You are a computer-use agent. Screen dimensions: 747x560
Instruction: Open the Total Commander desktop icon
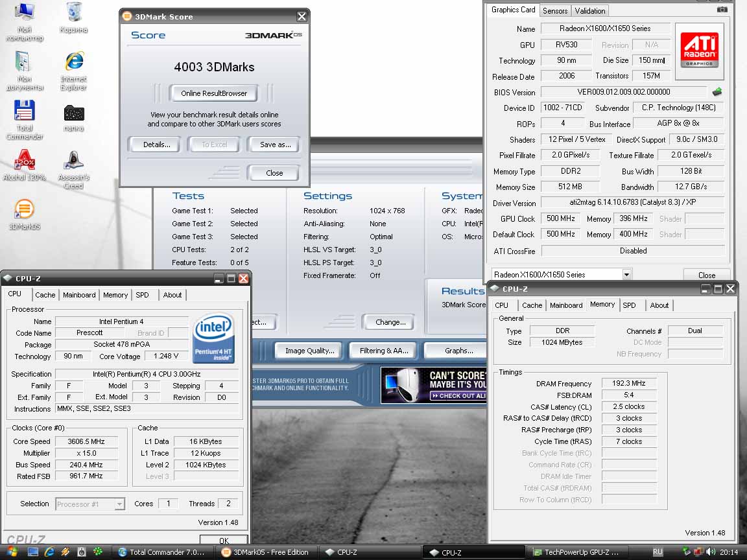point(24,120)
